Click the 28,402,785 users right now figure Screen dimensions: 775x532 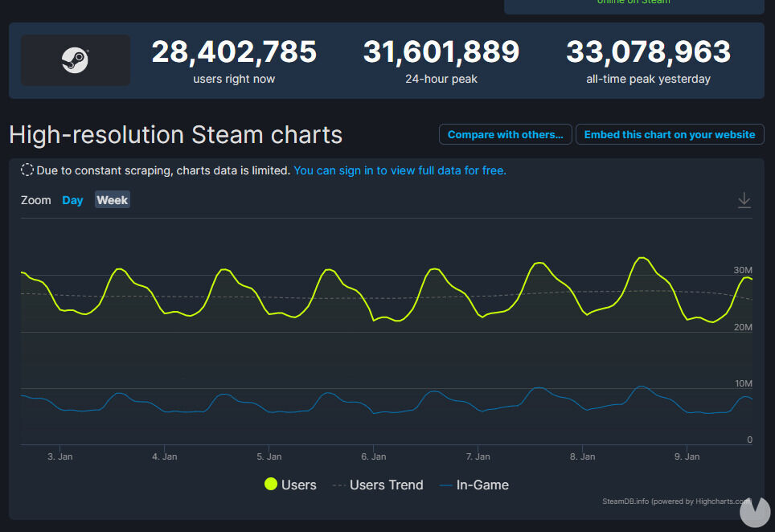tap(234, 51)
